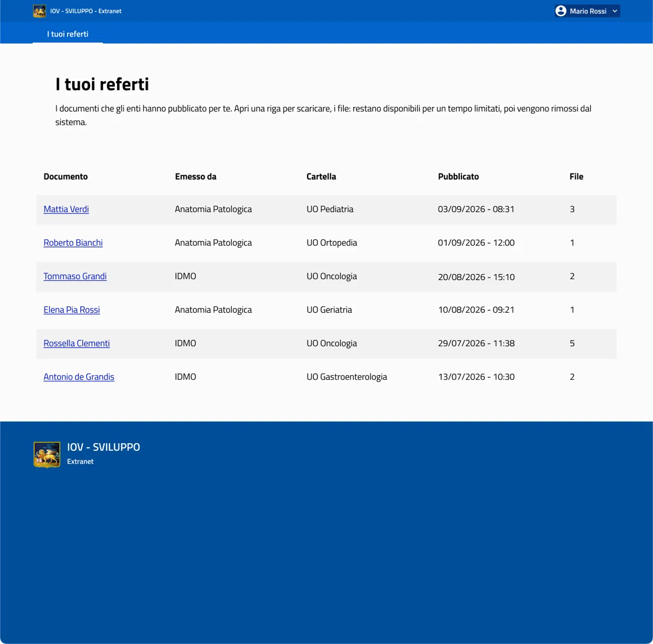Image resolution: width=653 pixels, height=644 pixels.
Task: Open the Roberto Bianchi document
Action: pos(73,243)
